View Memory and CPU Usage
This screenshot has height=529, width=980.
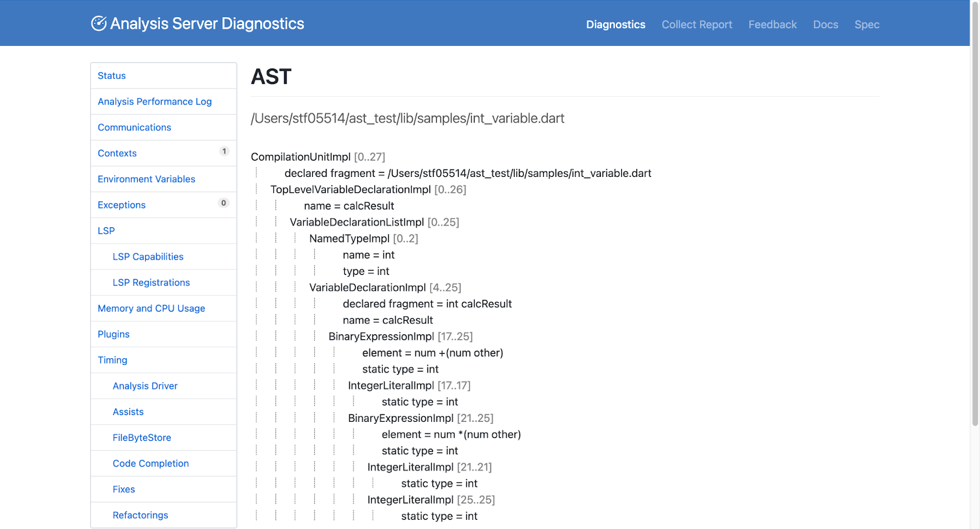point(151,309)
